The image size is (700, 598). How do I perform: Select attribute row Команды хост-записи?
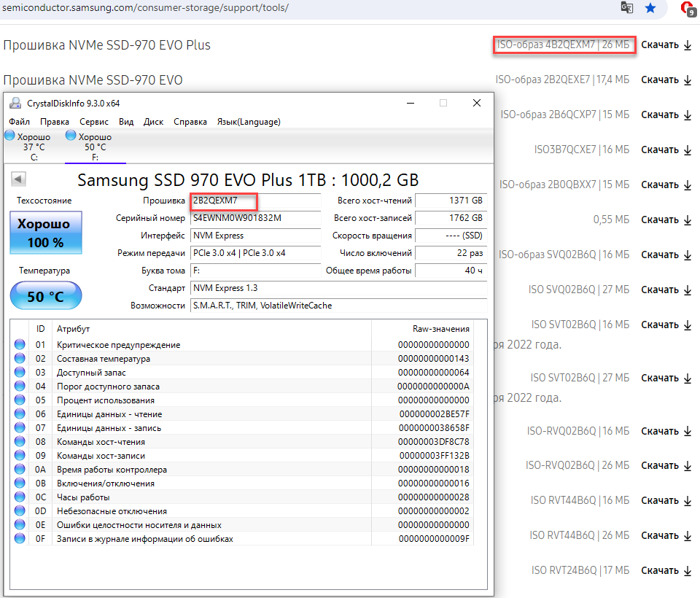coord(241,456)
